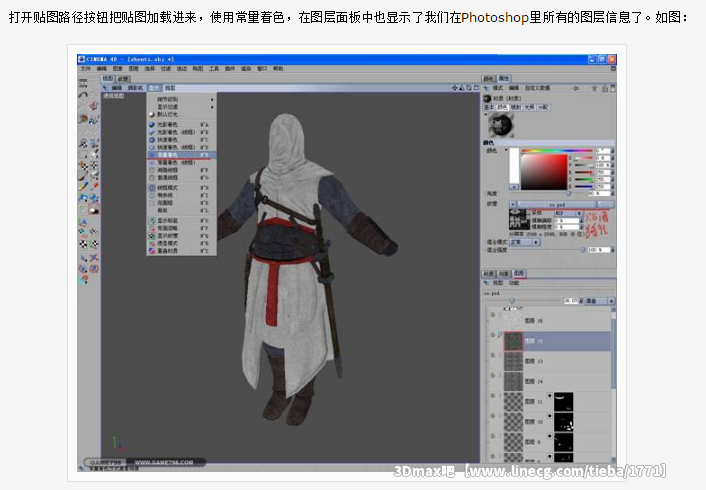Screen dimensions: 706x490
Task: Click the lock icon in attribute header
Action: (x=605, y=88)
